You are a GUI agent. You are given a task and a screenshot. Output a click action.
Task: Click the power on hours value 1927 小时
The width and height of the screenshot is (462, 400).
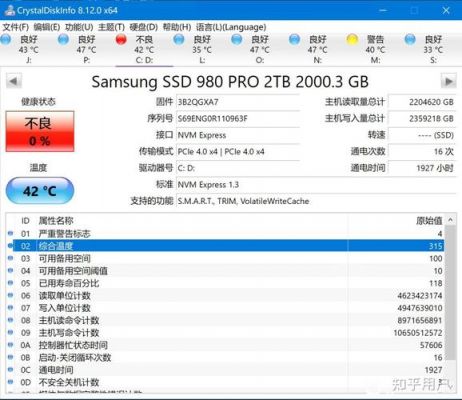click(x=422, y=168)
